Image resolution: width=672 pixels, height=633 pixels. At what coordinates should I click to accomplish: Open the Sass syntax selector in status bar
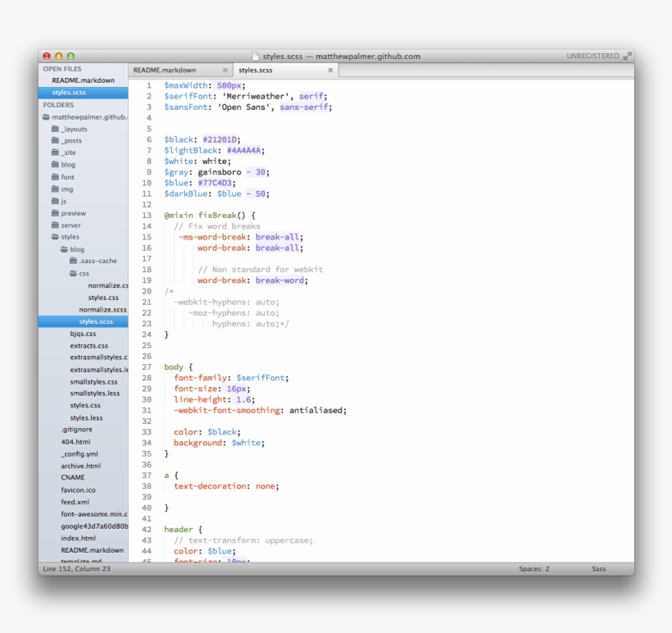pos(599,568)
